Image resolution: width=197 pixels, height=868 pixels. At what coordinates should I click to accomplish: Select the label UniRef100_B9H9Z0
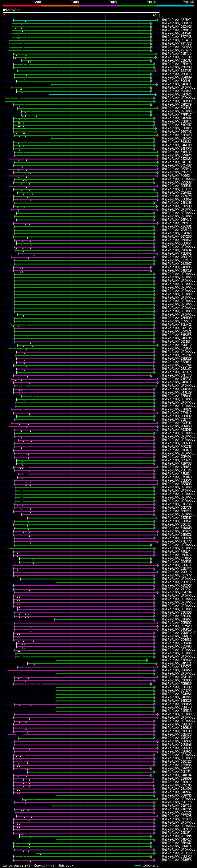177,94
